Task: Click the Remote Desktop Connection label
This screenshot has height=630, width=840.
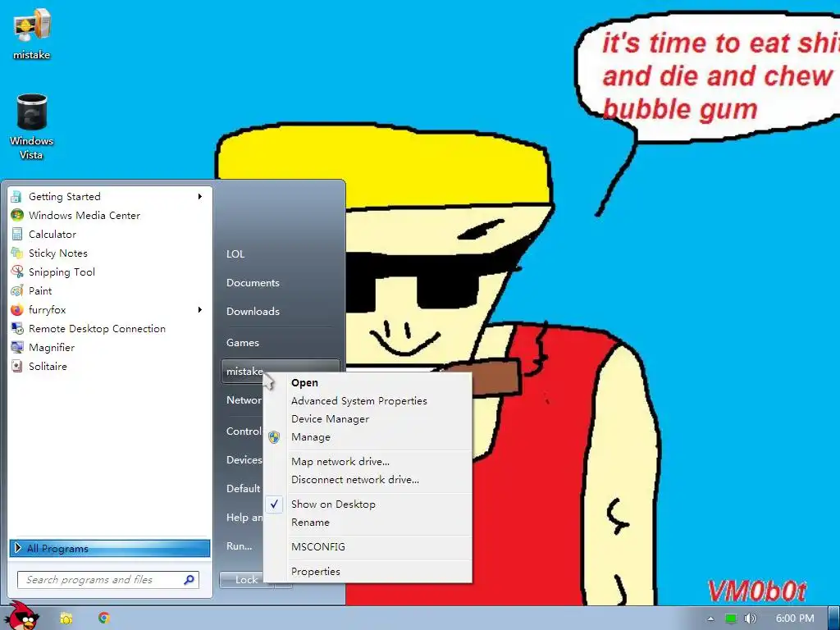Action: (97, 328)
